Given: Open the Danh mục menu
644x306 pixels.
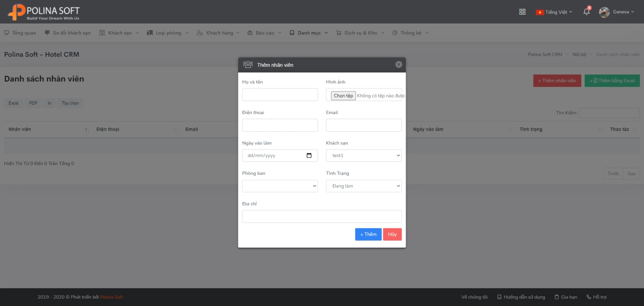Looking at the screenshot, I should click(309, 33).
